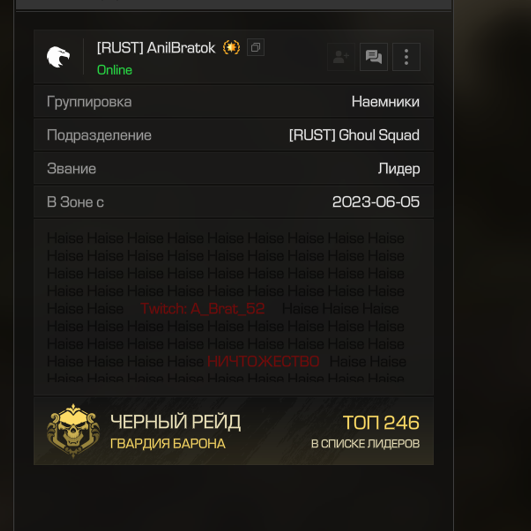
Task: Select the Подразделение row label
Action: (99, 135)
